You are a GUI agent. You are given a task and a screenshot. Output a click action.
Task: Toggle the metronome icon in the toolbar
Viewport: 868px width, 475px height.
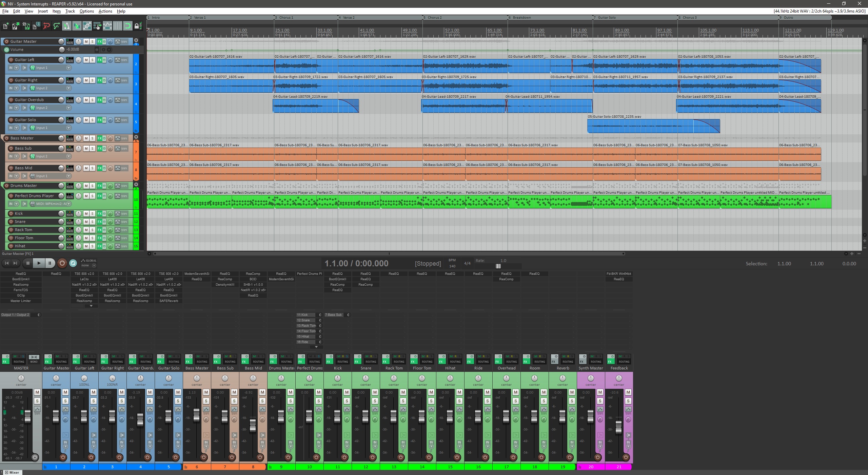[x=66, y=25]
